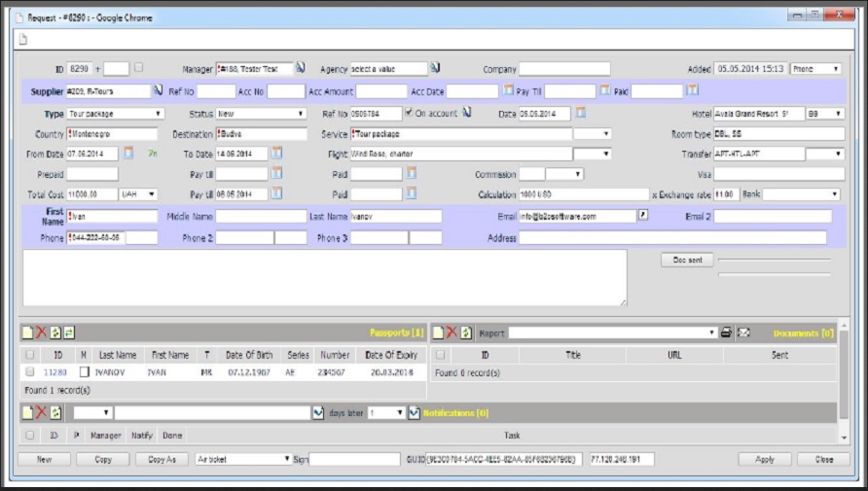Open the Type dropdown showing Tour package
This screenshot has width=868, height=491.
click(x=116, y=114)
